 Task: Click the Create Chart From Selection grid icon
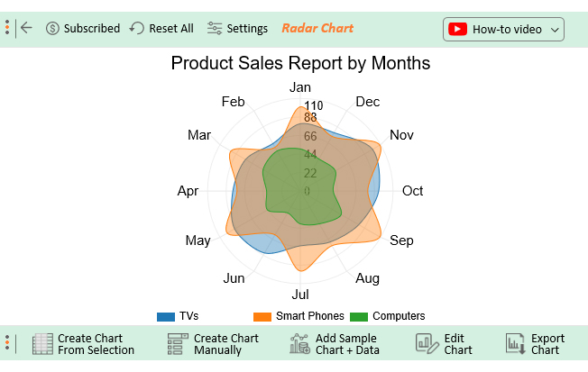coord(42,344)
